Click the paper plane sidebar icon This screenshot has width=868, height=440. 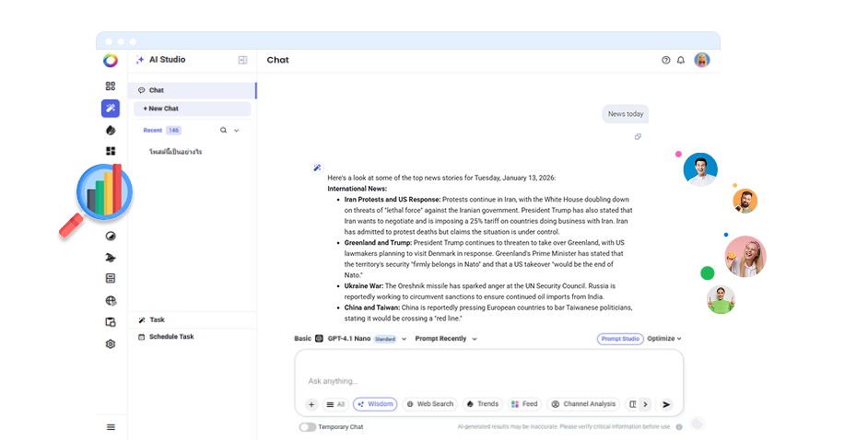(111, 257)
